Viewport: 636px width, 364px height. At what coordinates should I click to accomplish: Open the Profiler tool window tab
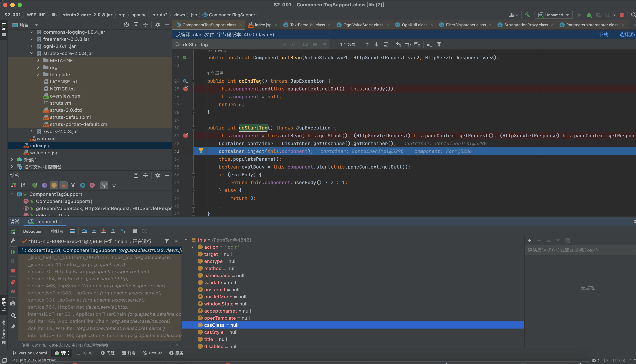click(x=153, y=353)
